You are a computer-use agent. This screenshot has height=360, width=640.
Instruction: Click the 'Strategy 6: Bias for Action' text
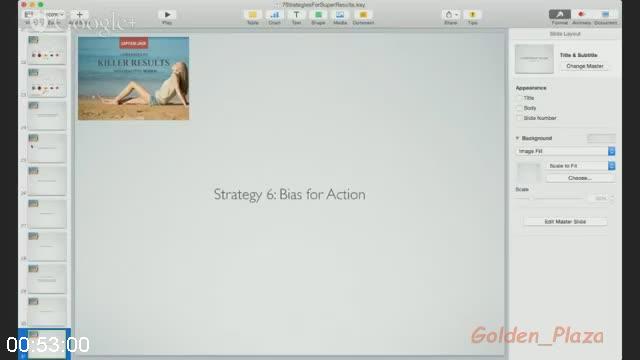(x=290, y=195)
